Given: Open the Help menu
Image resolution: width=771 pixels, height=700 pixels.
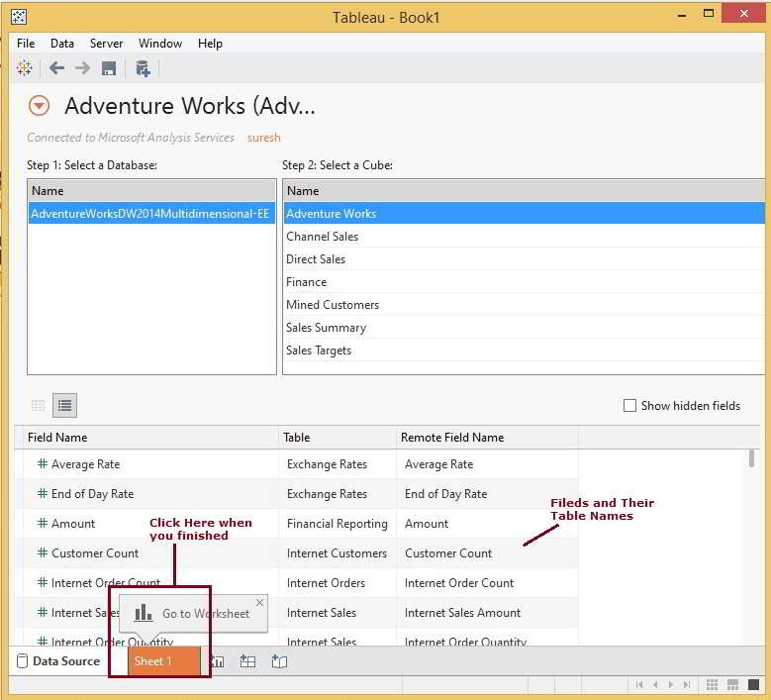Looking at the screenshot, I should [210, 44].
